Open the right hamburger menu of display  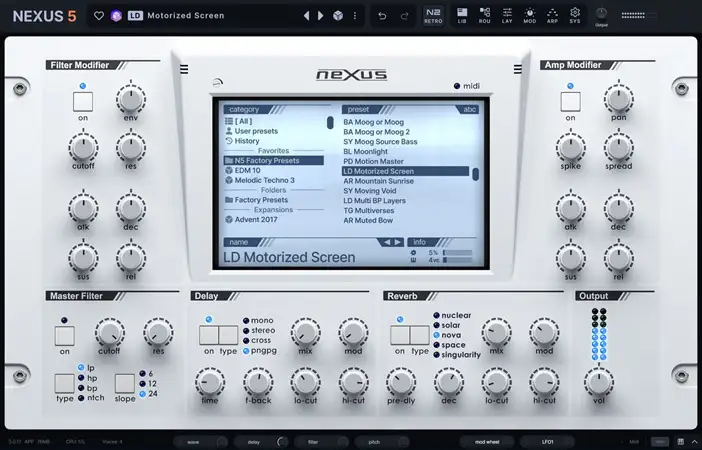(518, 69)
